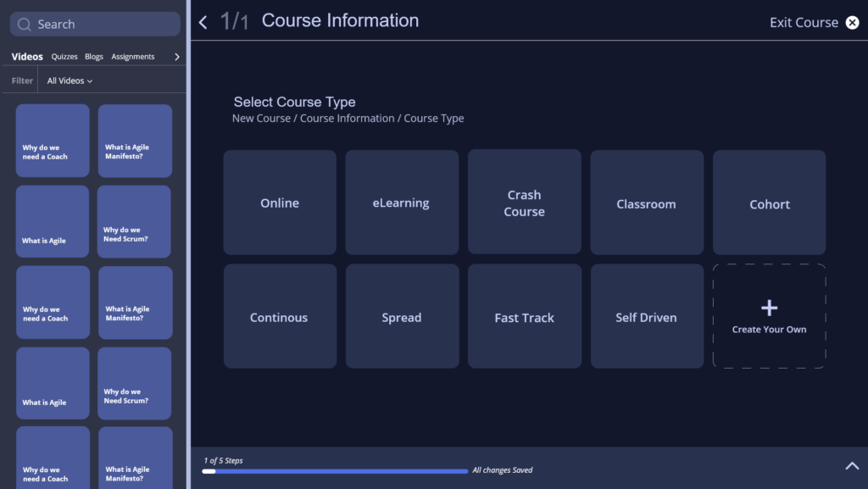Select the Classroom course type

647,203
